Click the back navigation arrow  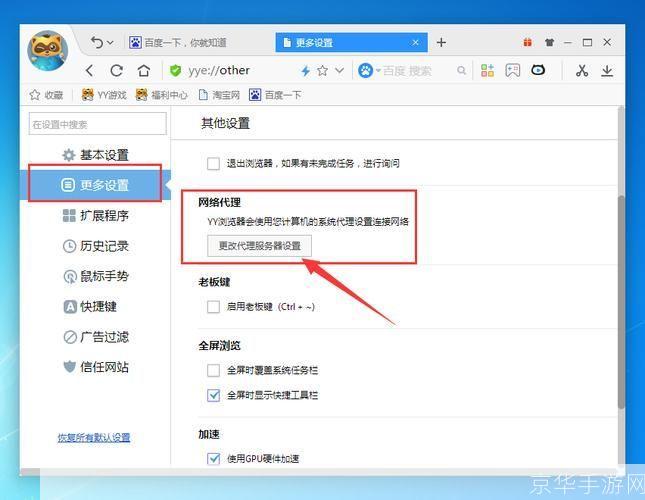coord(90,71)
